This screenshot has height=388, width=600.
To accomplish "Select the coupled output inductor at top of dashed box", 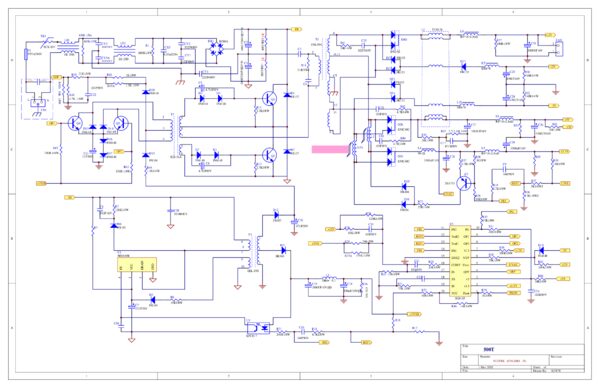I will point(435,36).
